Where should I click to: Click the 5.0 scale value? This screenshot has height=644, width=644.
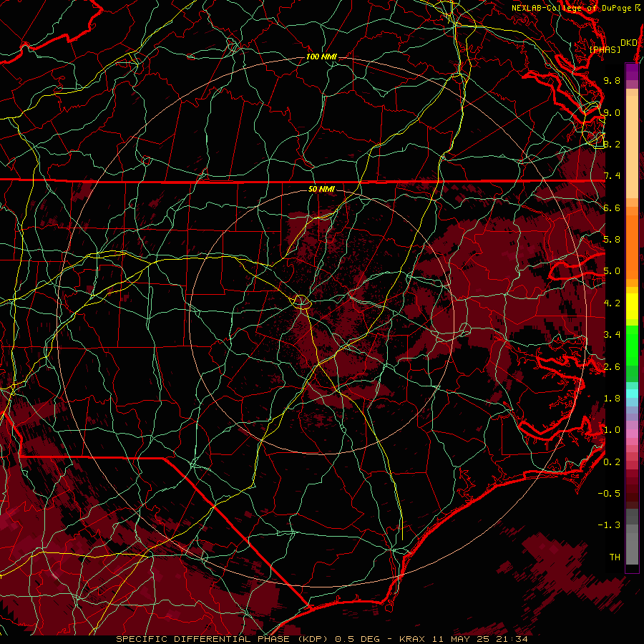coord(612,271)
